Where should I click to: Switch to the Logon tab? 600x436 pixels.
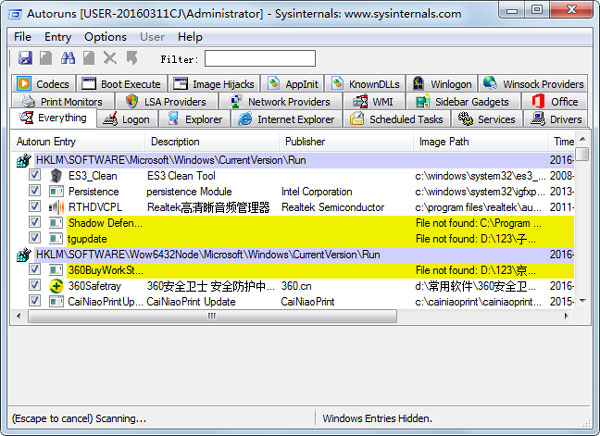click(x=127, y=119)
